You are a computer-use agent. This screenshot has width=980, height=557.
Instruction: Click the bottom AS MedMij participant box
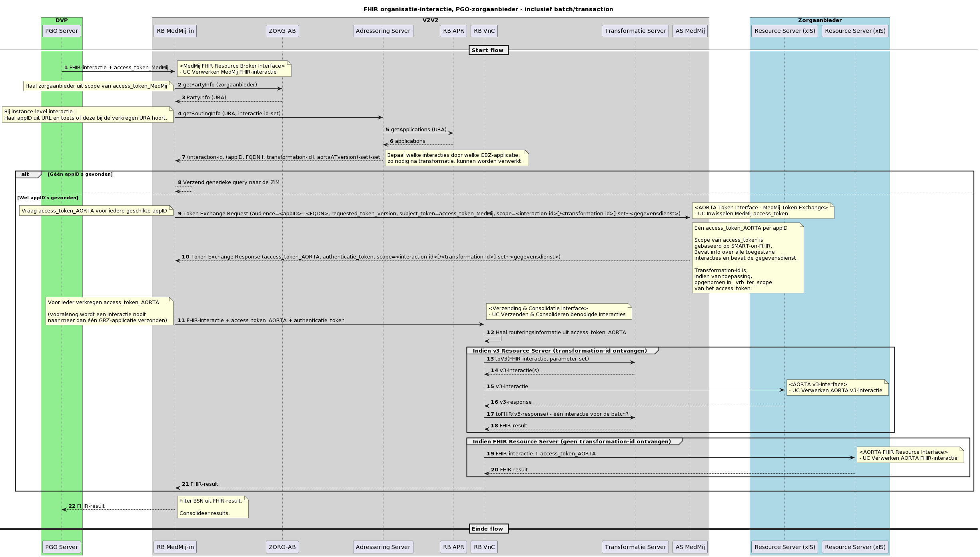coord(690,547)
